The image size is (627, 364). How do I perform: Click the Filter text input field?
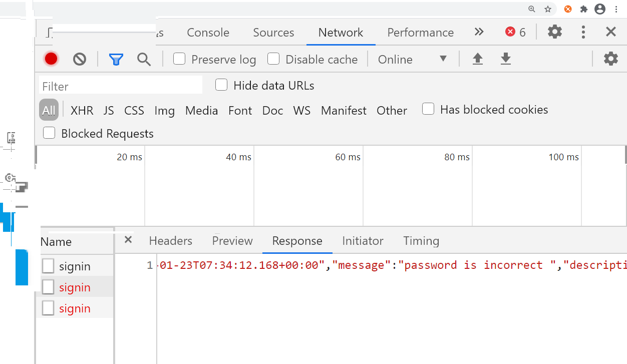[x=120, y=86]
